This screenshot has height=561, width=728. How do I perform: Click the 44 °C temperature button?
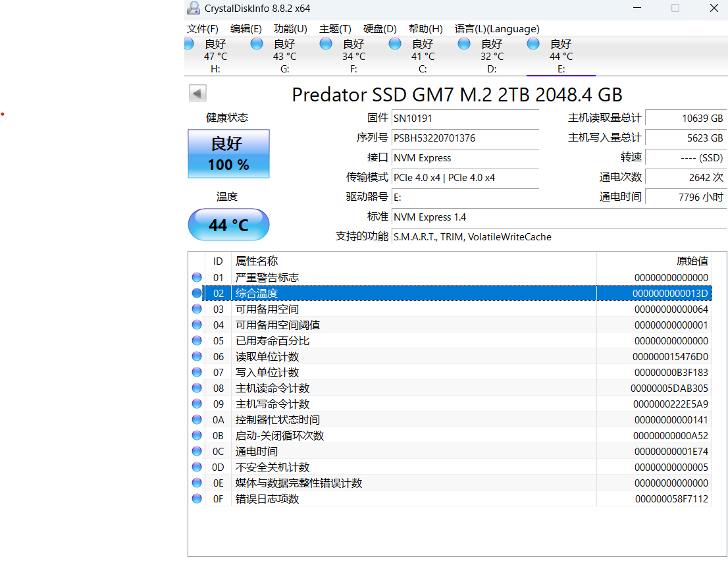(228, 225)
